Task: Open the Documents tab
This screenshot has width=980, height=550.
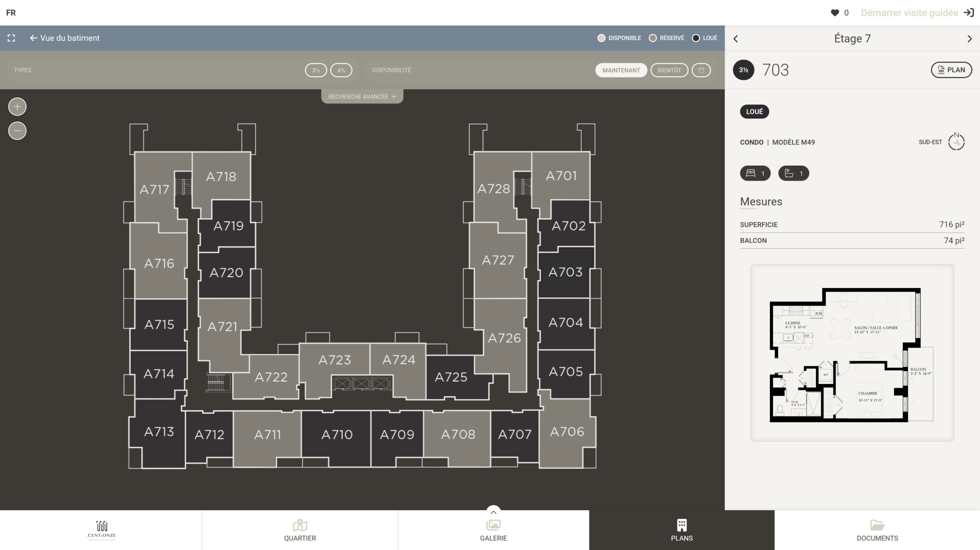Action: click(877, 530)
